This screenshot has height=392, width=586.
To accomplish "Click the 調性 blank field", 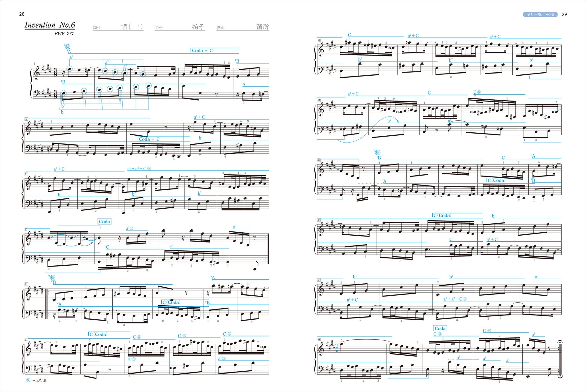I will click(118, 27).
